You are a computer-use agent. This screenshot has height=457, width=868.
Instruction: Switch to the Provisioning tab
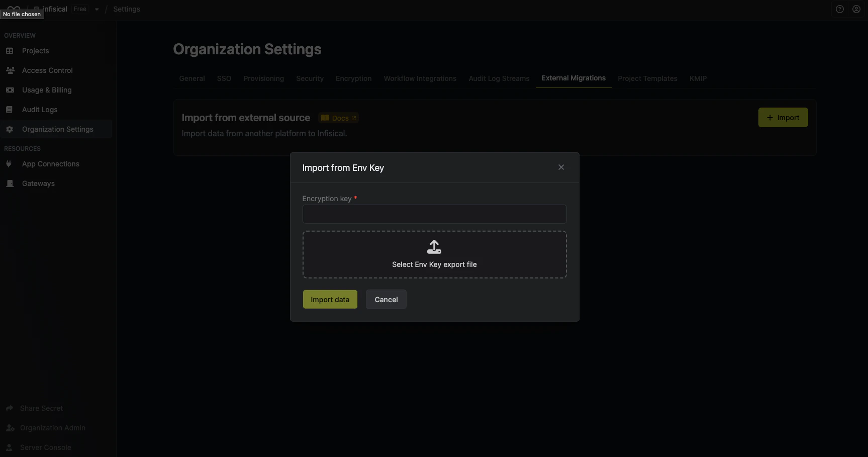[264, 78]
